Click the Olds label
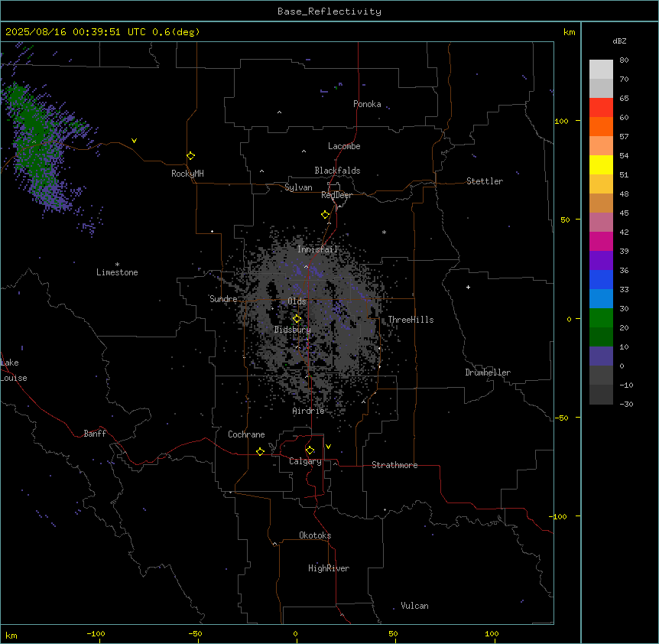This screenshot has height=644, width=659. 297,301
